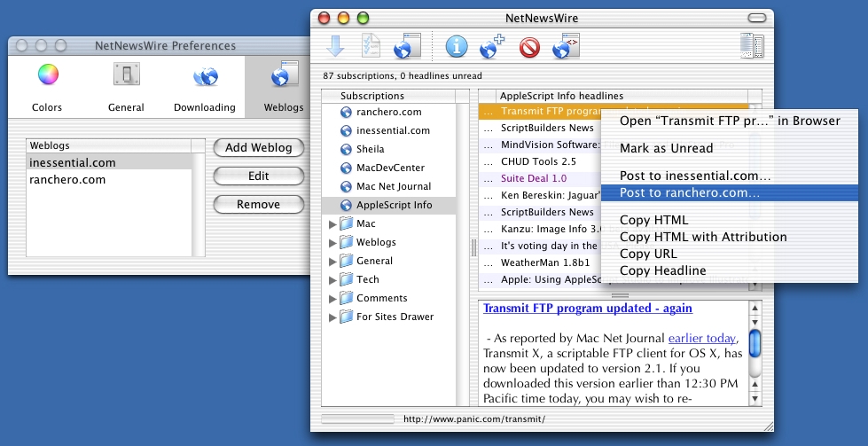
Task: Click the splitter handle between subscriptions and headlines
Action: (x=473, y=247)
